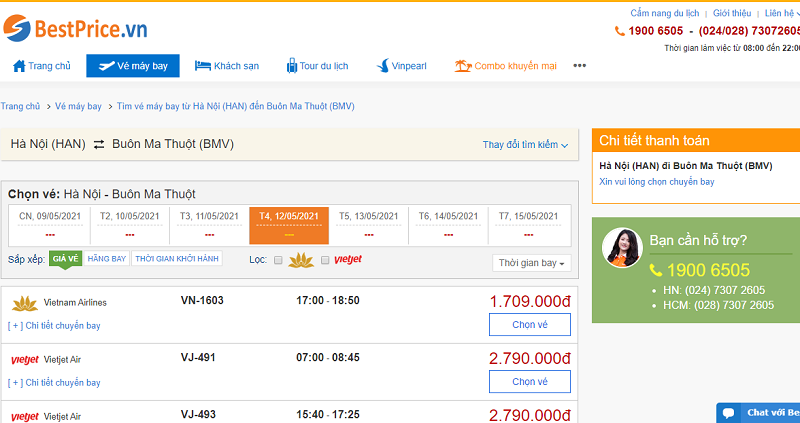Screen dimensions: 800x423
Task: Tick the Vietnam Airlines filter checkbox
Action: tap(278, 260)
